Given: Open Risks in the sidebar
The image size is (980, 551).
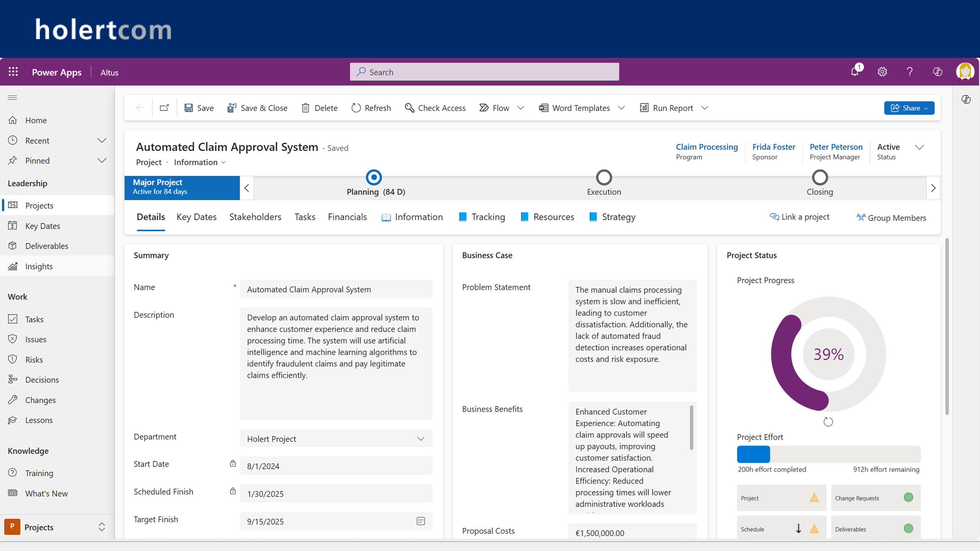Looking at the screenshot, I should point(57,360).
